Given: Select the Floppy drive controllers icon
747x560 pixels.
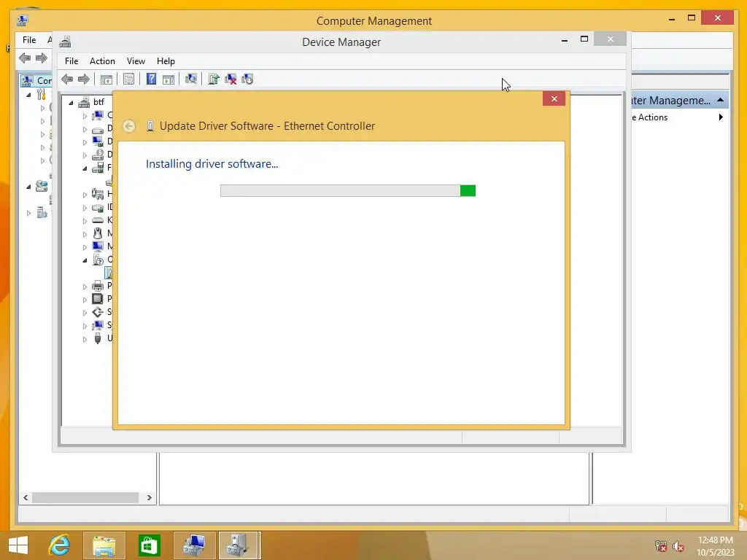Looking at the screenshot, I should tap(98, 168).
